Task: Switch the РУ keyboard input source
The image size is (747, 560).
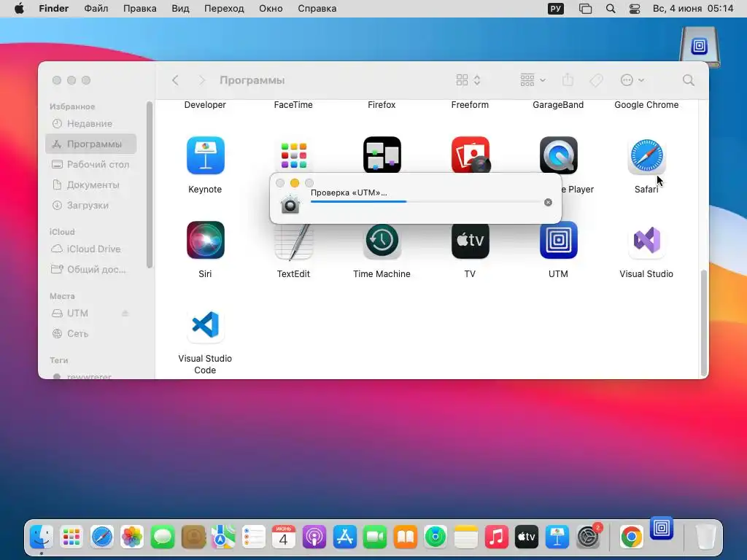Action: pos(555,9)
